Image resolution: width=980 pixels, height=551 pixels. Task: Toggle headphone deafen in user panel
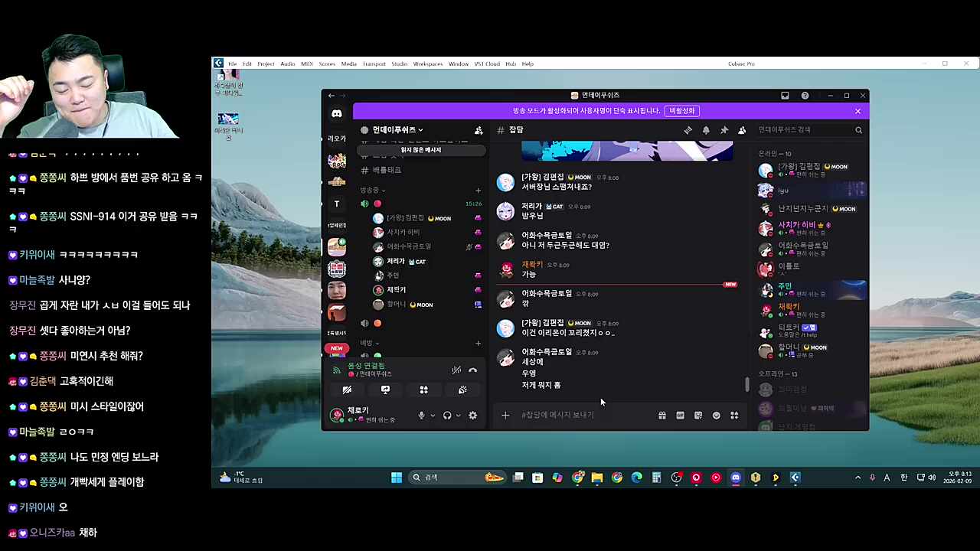[447, 416]
